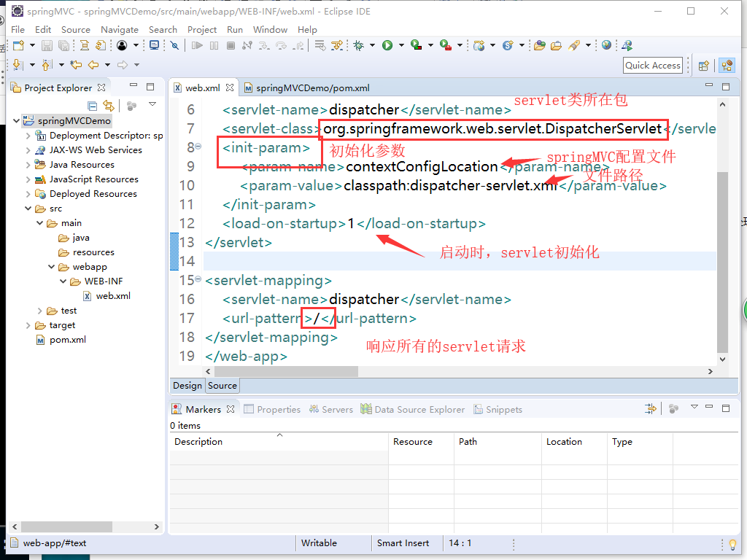Select the Java EE perspective button
The height and width of the screenshot is (560, 747).
pos(727,65)
